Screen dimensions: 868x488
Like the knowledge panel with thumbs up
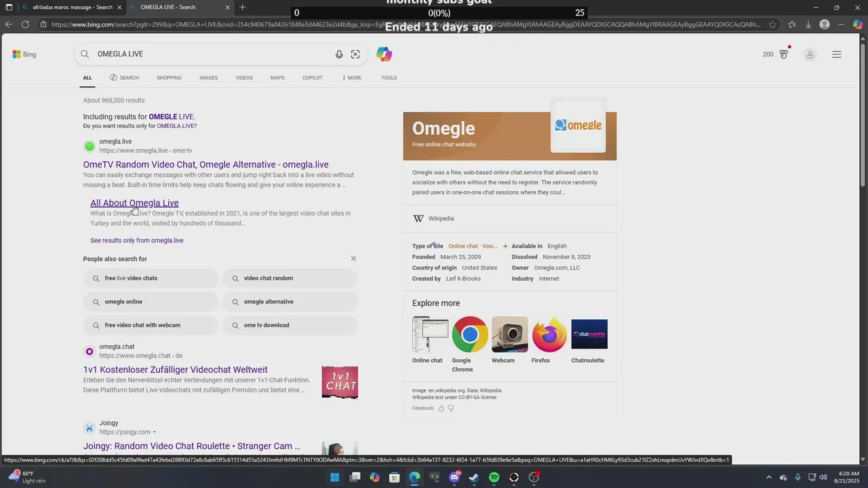[441, 408]
